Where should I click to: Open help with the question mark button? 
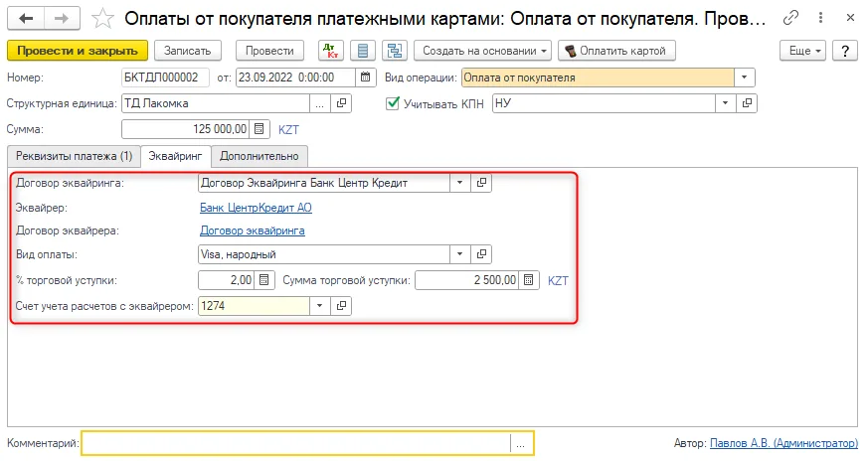845,51
